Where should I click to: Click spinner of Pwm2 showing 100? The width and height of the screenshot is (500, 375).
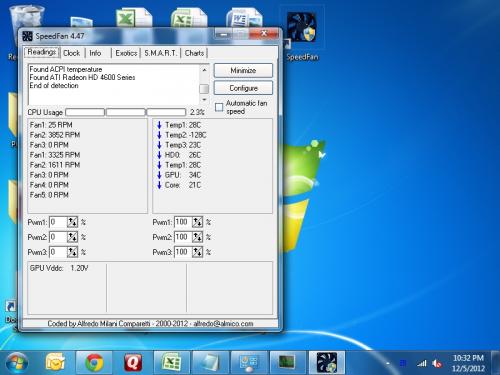pos(197,237)
